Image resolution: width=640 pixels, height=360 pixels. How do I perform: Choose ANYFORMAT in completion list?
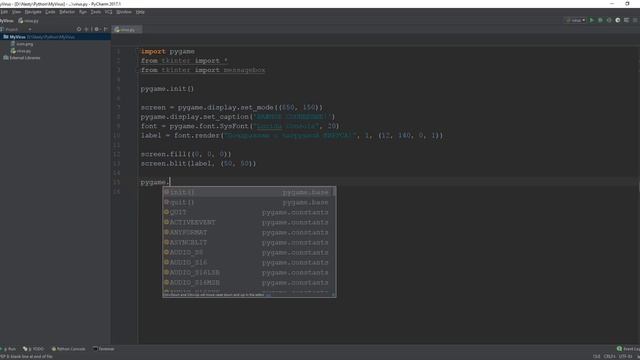point(248,232)
